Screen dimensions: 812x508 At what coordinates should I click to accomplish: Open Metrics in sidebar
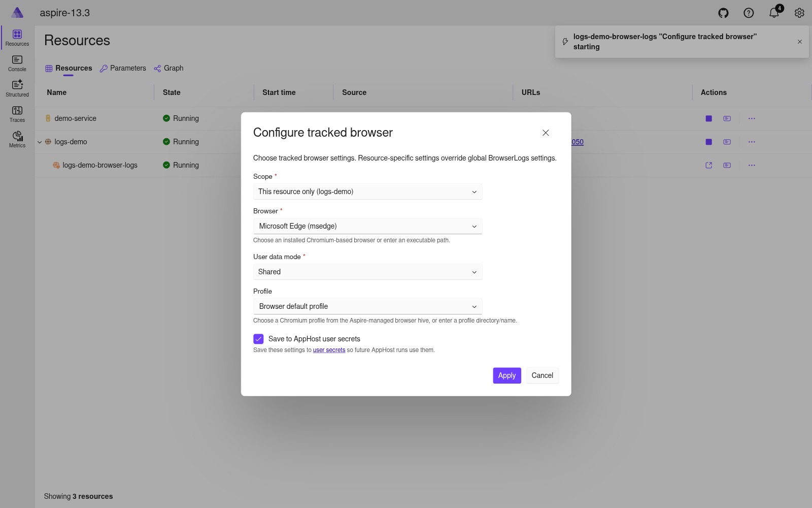point(17,140)
